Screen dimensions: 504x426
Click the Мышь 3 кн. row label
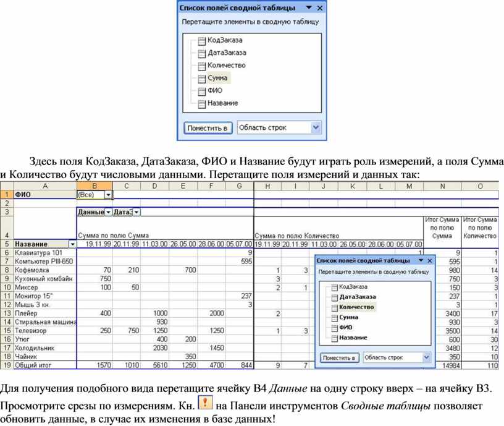tap(32, 305)
